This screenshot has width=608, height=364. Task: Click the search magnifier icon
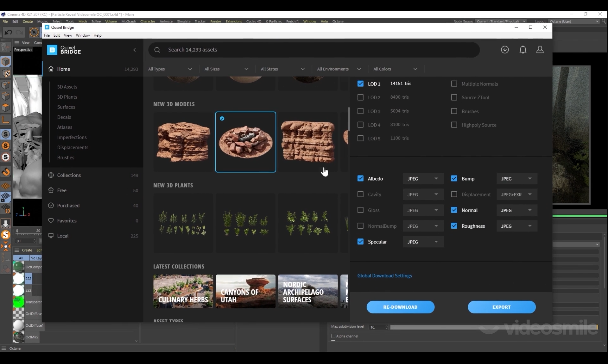[x=157, y=50]
